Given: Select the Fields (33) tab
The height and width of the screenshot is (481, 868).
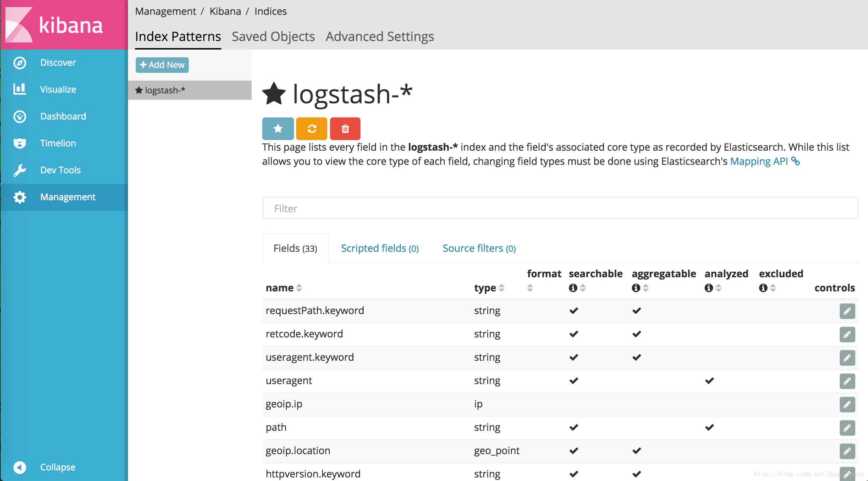Looking at the screenshot, I should coord(295,248).
